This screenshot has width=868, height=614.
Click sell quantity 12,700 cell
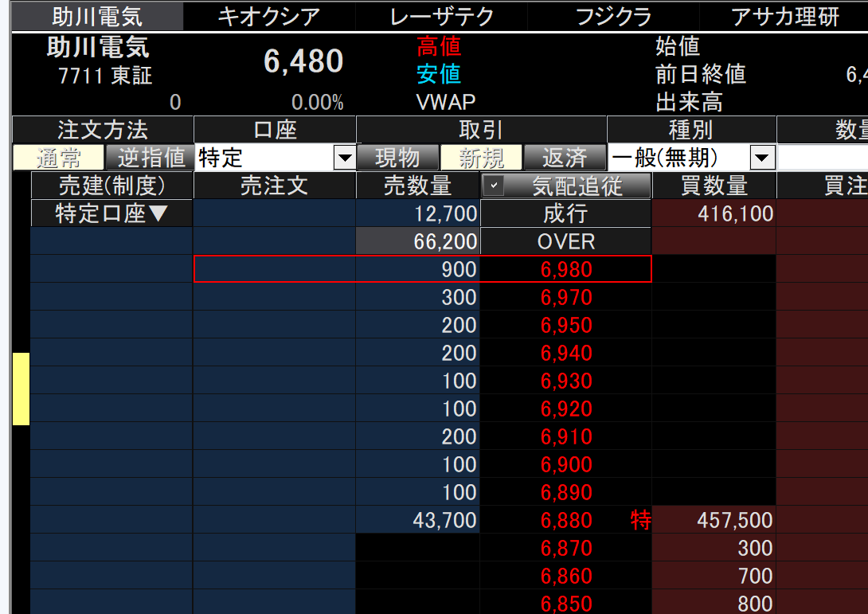point(418,213)
